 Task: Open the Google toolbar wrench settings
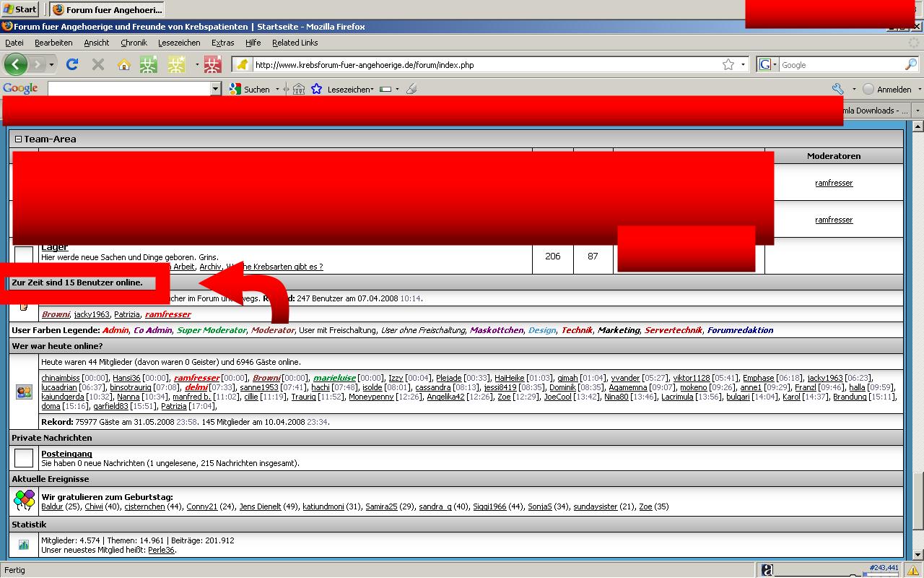837,89
